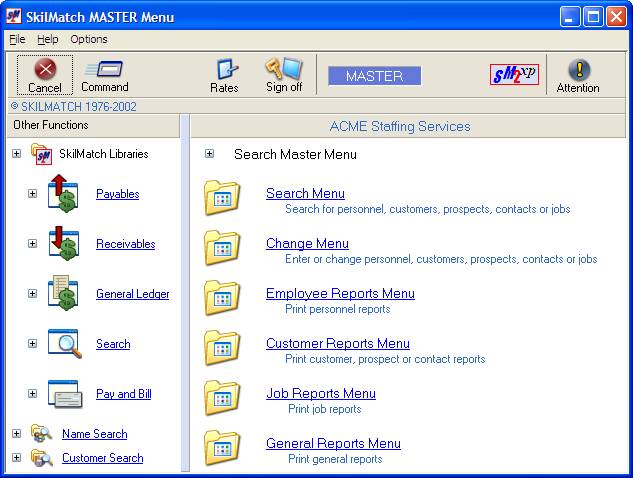Expand the SkilMatch Libraries node
633x478 pixels.
17,154
